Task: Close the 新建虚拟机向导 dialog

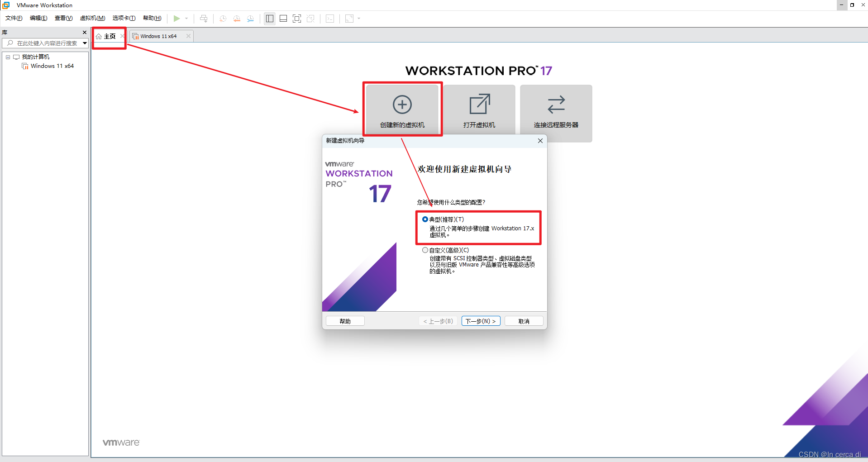Action: (x=540, y=141)
